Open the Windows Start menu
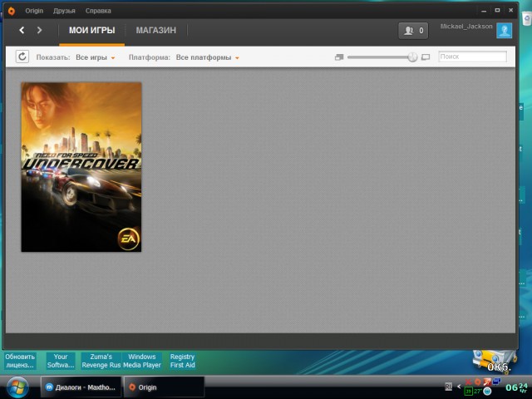This screenshot has width=532, height=399. (17, 387)
